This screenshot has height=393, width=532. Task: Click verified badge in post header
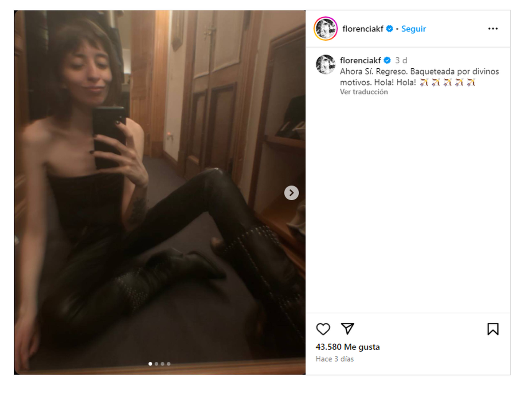click(x=389, y=29)
